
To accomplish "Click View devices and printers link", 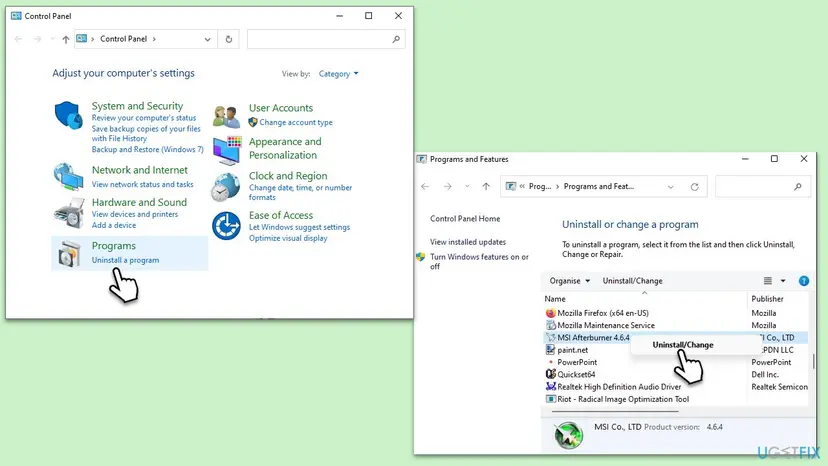I will click(135, 215).
